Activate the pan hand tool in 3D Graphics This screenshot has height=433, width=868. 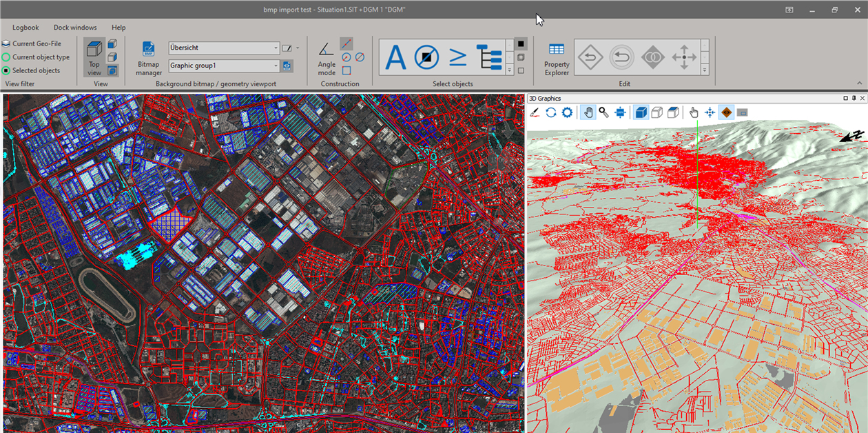[x=588, y=112]
